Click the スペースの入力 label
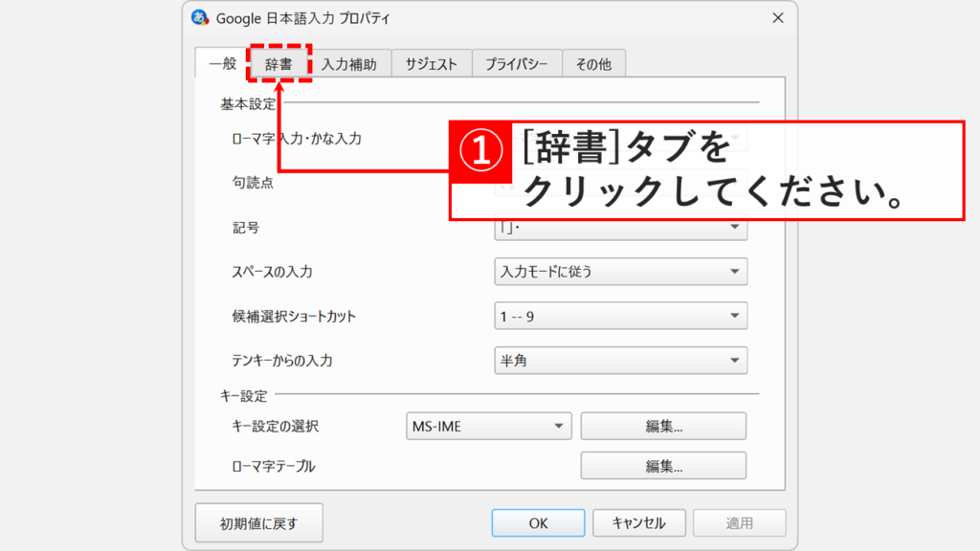The image size is (980, 551). [272, 272]
